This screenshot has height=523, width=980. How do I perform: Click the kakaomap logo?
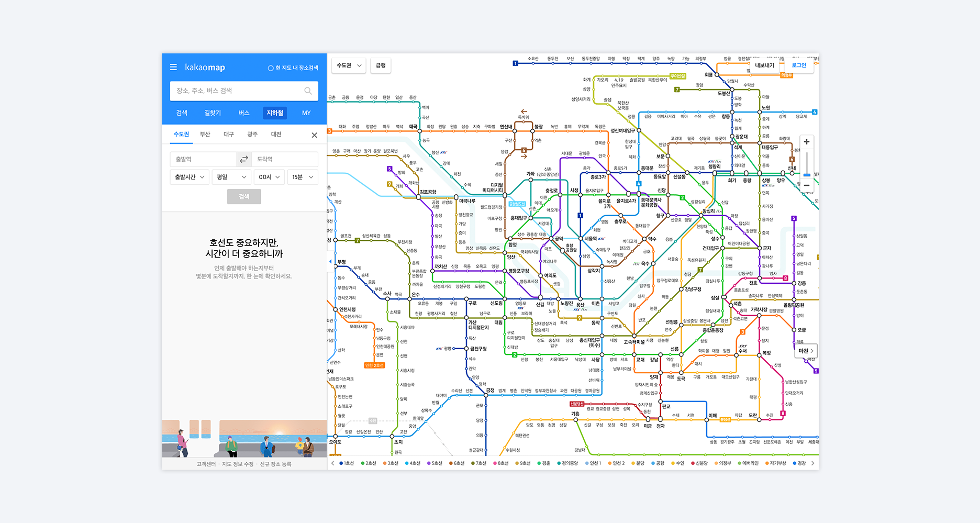(x=205, y=67)
